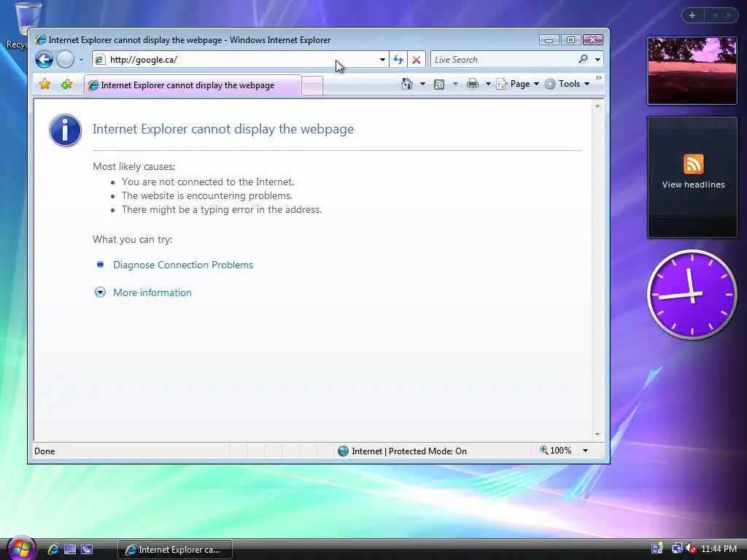Click 'You are not connected to the Internet.' text

pos(208,182)
